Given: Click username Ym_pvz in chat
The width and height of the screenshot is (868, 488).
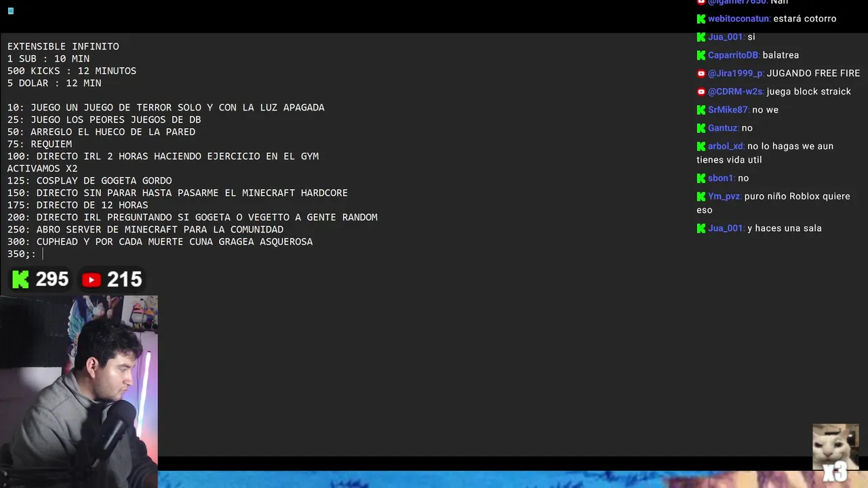Looking at the screenshot, I should pyautogui.click(x=724, y=197).
